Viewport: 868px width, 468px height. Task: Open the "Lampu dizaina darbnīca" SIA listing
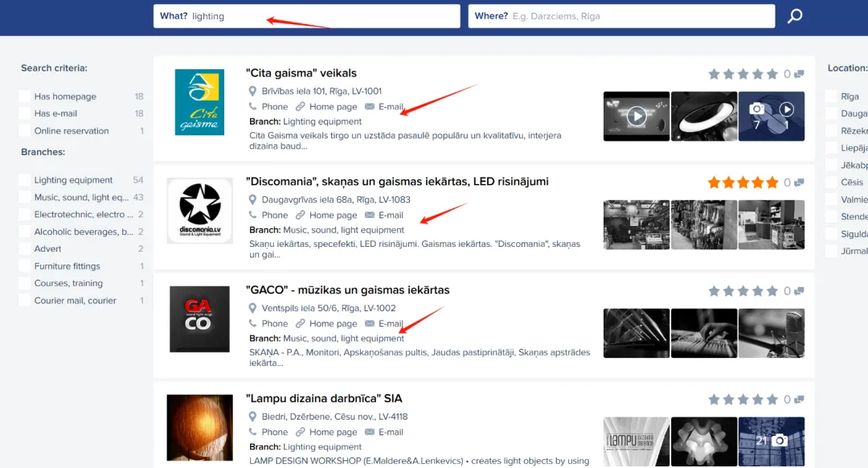coord(324,399)
